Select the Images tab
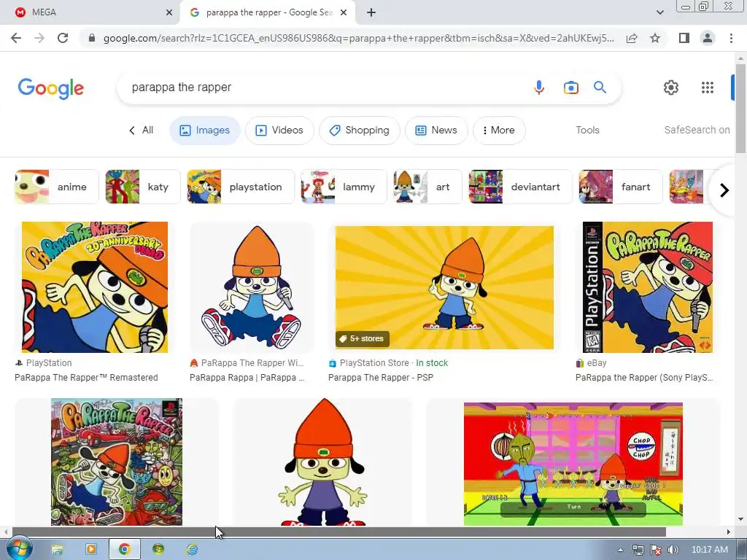Image resolution: width=747 pixels, height=560 pixels. tap(205, 130)
